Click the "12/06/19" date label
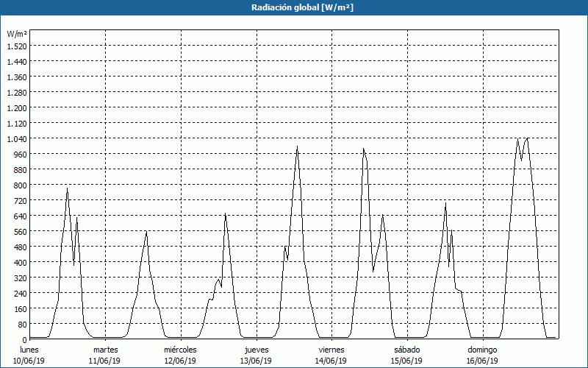This screenshot has width=588, height=368. (x=180, y=361)
